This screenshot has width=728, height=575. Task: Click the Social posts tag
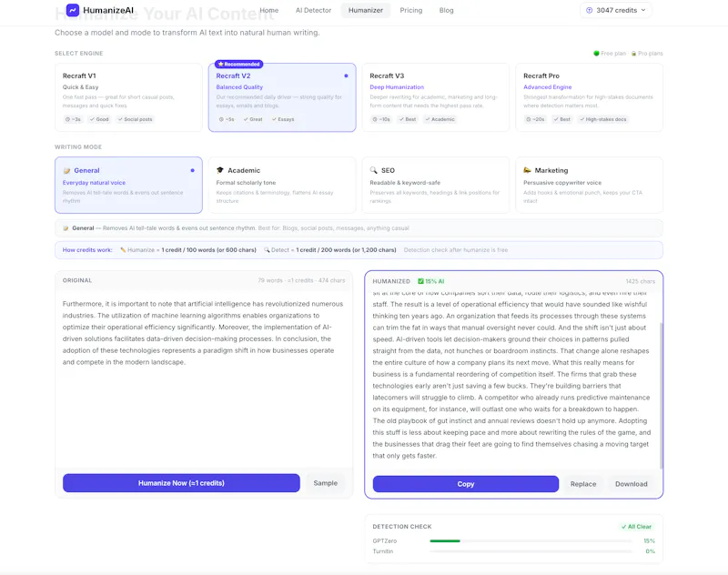[x=135, y=119]
